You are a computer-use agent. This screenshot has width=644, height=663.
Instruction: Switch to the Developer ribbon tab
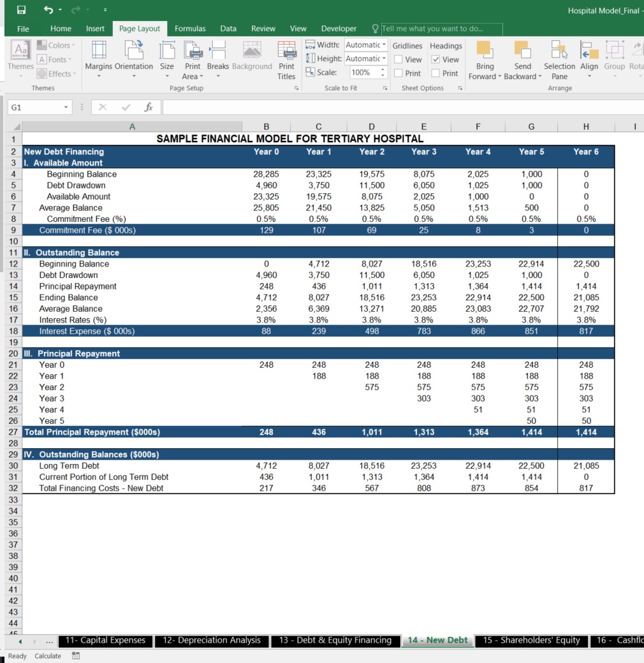[339, 29]
